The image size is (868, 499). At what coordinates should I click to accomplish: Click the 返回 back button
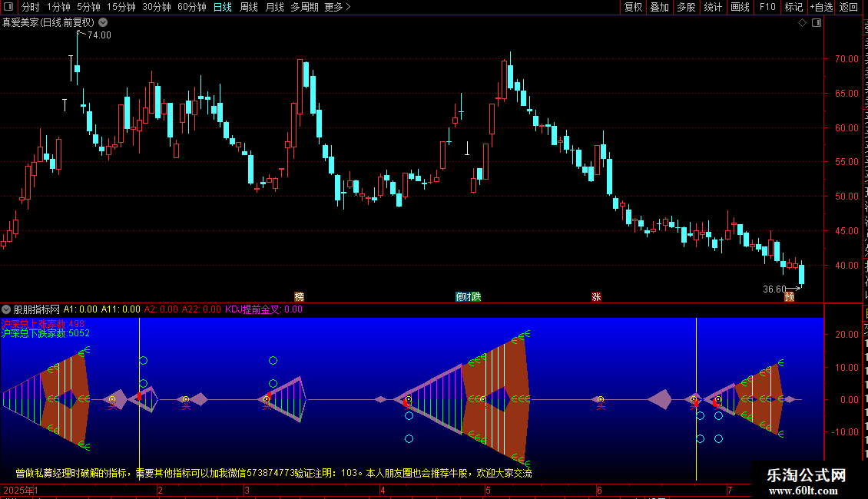tap(848, 7)
